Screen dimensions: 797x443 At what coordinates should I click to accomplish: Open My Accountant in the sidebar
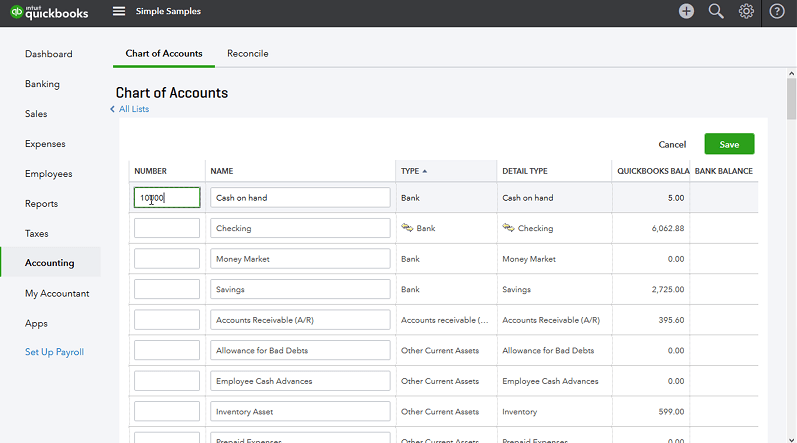[x=57, y=294]
